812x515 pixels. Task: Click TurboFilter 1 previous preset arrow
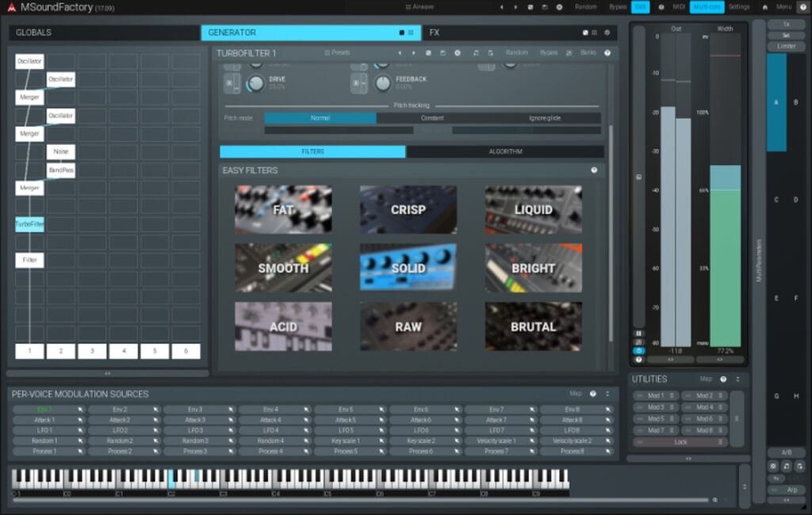click(400, 53)
